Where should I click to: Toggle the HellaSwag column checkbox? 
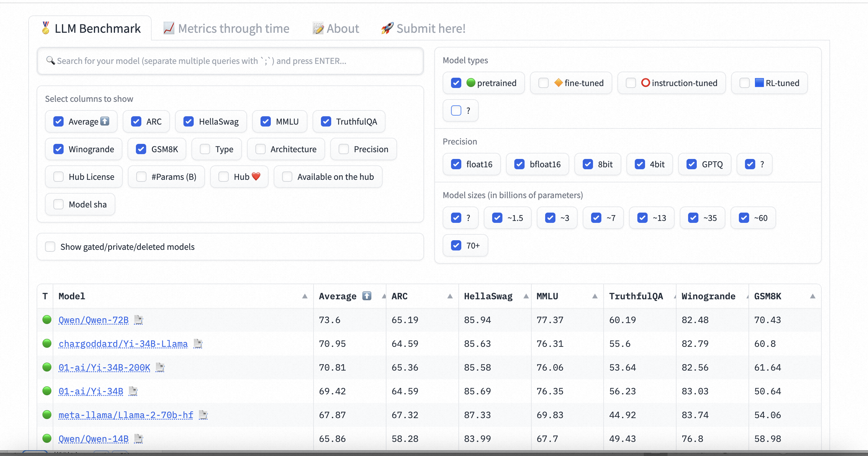pos(188,122)
